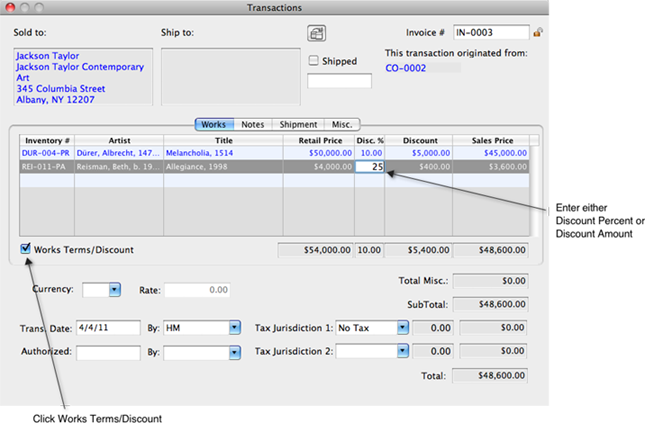645x423 pixels.
Task: Open Tax Jurisdiction 1 dropdown set to No Tax
Action: (402, 327)
